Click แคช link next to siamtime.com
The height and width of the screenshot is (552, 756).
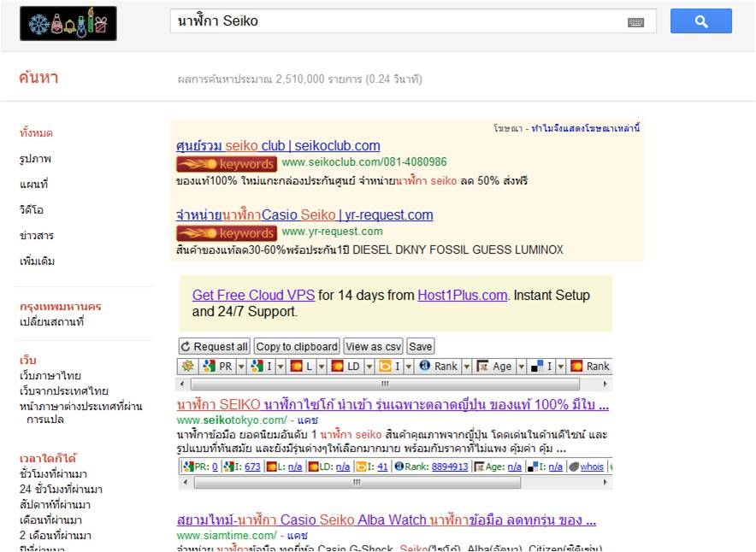[298, 535]
